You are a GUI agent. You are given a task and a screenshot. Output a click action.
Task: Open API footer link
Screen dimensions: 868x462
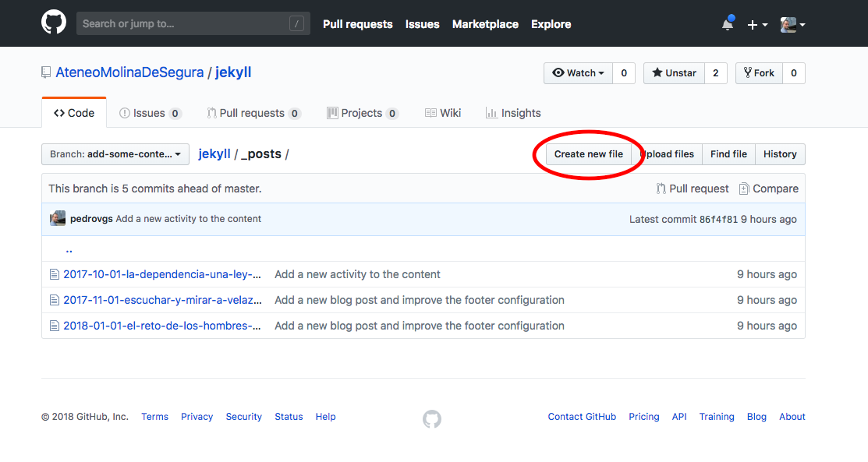coord(679,417)
